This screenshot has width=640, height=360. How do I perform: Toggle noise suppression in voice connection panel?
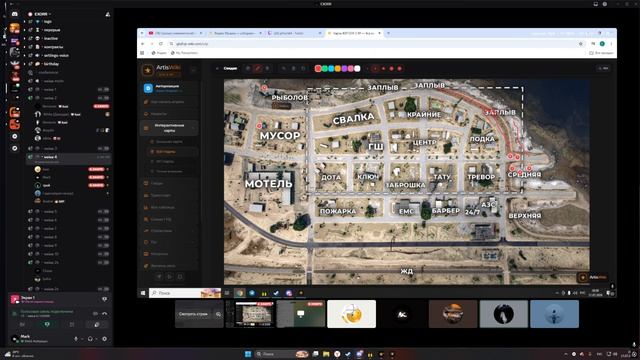click(x=95, y=313)
